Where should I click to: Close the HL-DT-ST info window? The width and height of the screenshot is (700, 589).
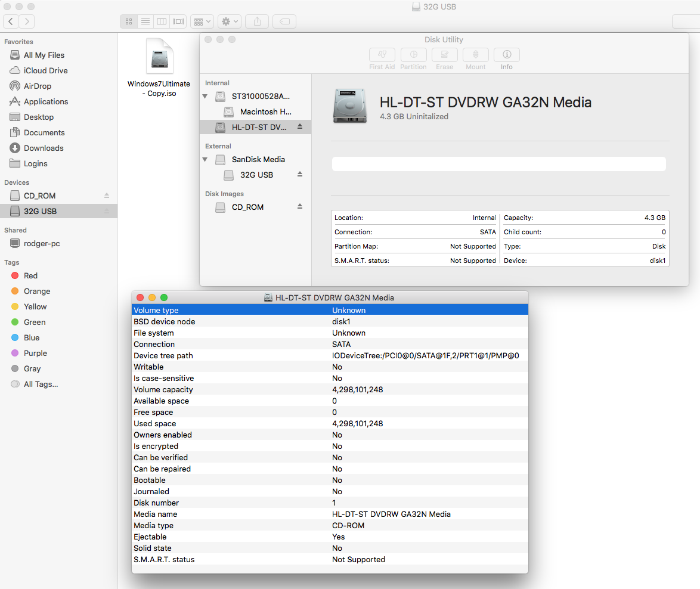click(140, 297)
